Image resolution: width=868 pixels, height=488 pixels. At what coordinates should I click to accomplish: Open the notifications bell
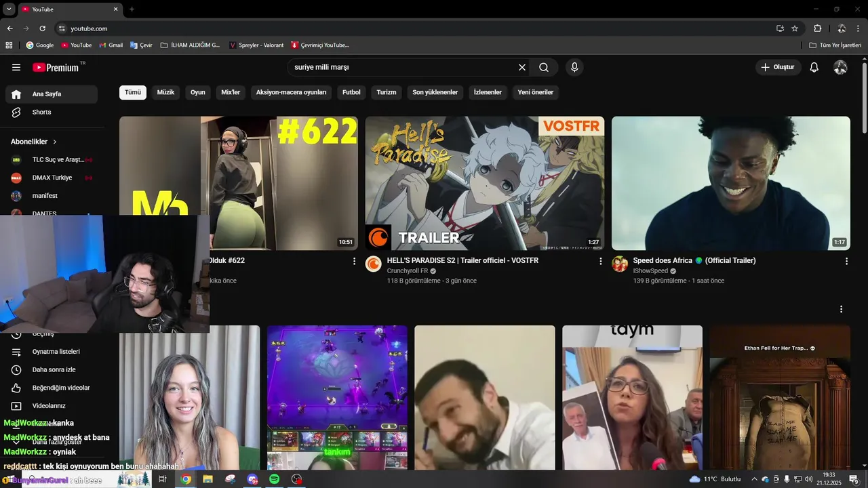pyautogui.click(x=814, y=67)
